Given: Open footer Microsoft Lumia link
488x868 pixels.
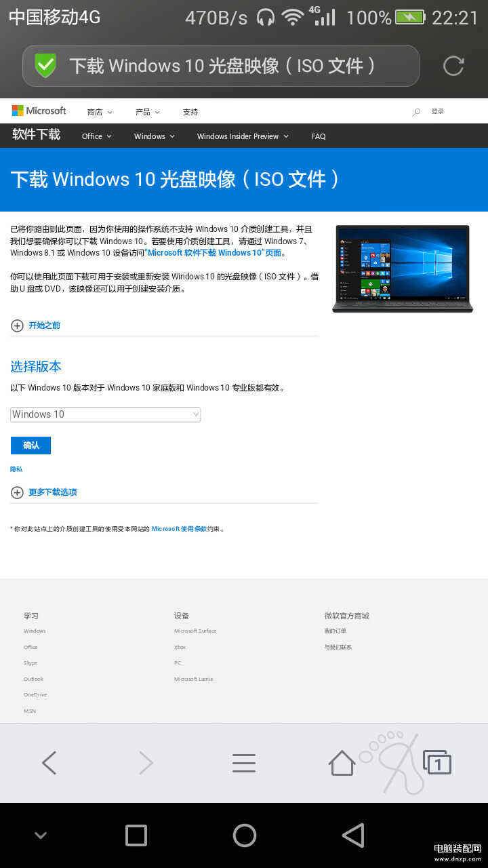Looking at the screenshot, I should [193, 679].
